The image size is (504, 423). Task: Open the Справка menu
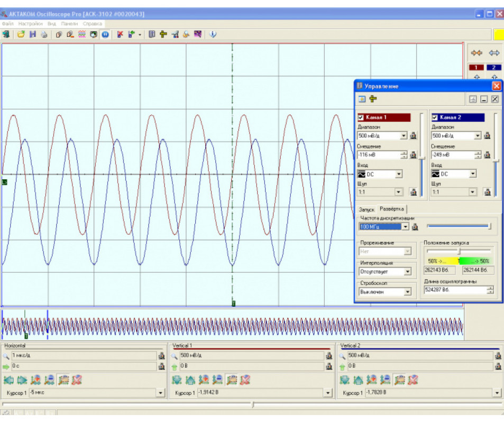[x=92, y=23]
